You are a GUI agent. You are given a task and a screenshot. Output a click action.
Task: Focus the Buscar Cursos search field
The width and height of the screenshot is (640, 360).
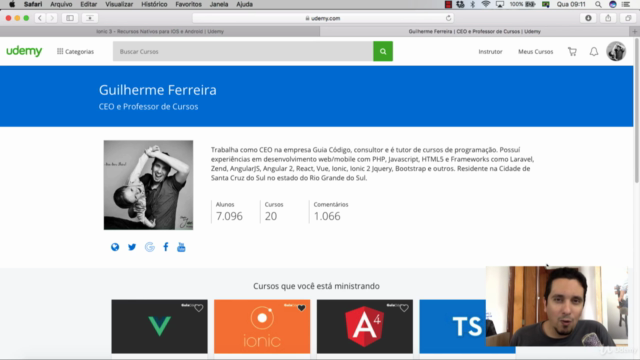point(243,51)
